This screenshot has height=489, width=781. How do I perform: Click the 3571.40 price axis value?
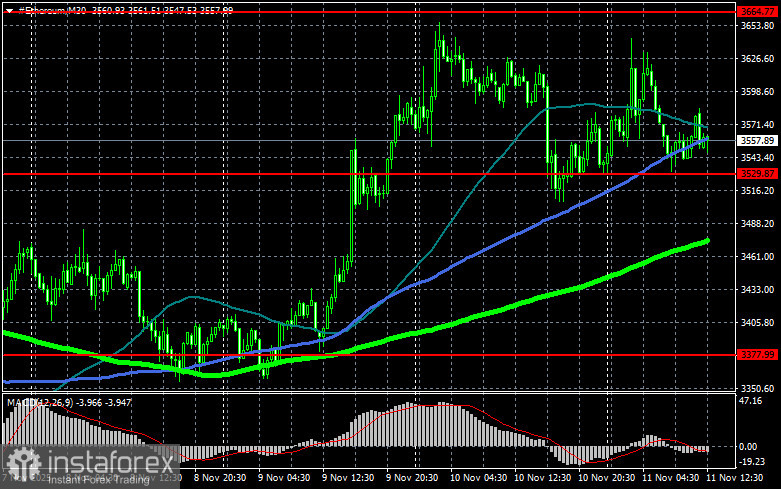[757, 124]
